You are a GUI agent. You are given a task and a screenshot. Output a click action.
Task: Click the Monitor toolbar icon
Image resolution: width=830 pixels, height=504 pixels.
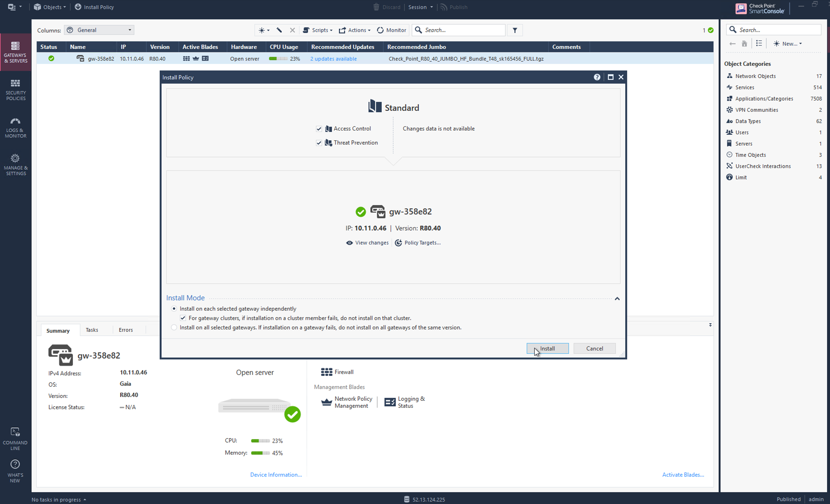pos(392,30)
